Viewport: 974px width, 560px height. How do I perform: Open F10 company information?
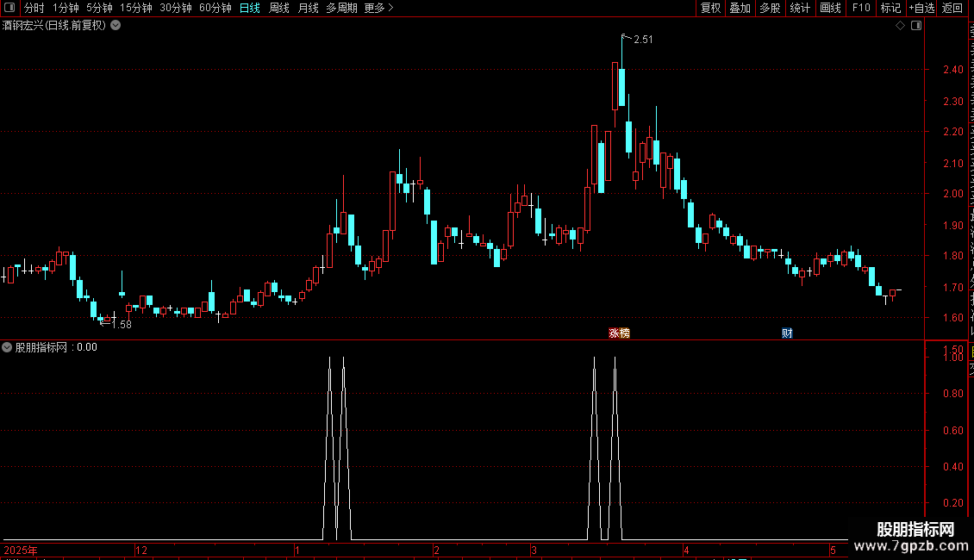click(861, 8)
